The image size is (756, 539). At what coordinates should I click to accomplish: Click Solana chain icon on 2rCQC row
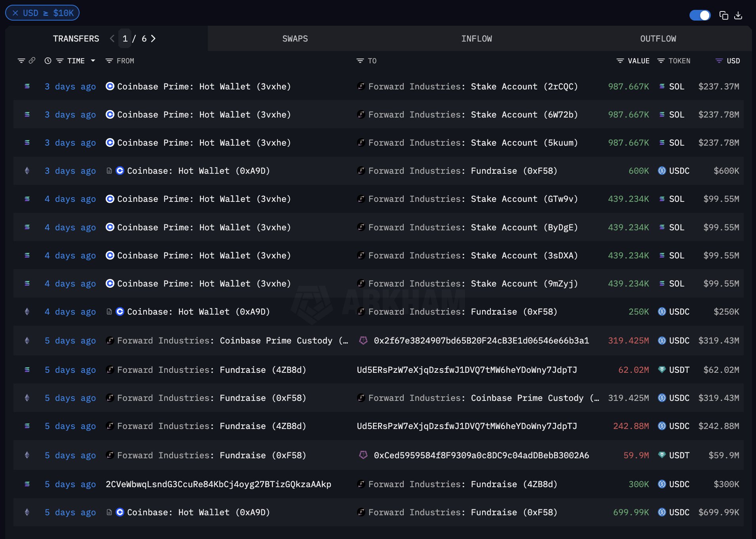coord(27,86)
